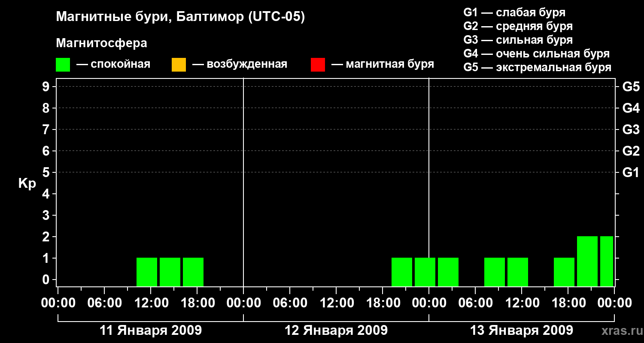The width and height of the screenshot is (644, 343).
Task: Select the '13 Января 2009' date label
Action: click(522, 331)
